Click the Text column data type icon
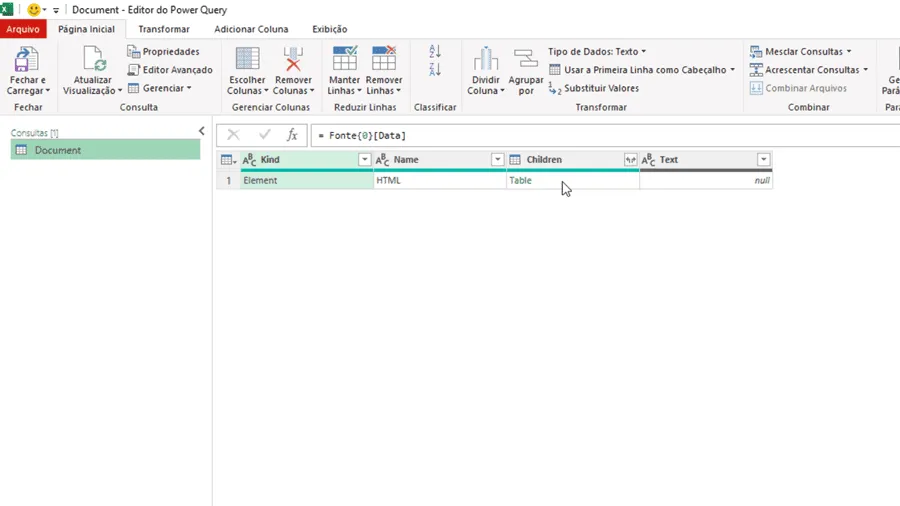Viewport: 900px width, 506px height. click(648, 160)
